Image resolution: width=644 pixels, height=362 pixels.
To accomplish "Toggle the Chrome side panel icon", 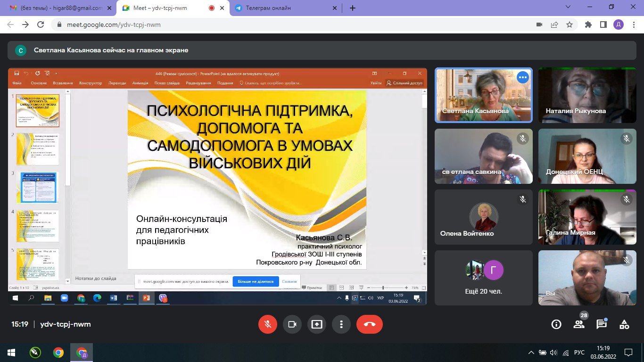I will 603,25.
